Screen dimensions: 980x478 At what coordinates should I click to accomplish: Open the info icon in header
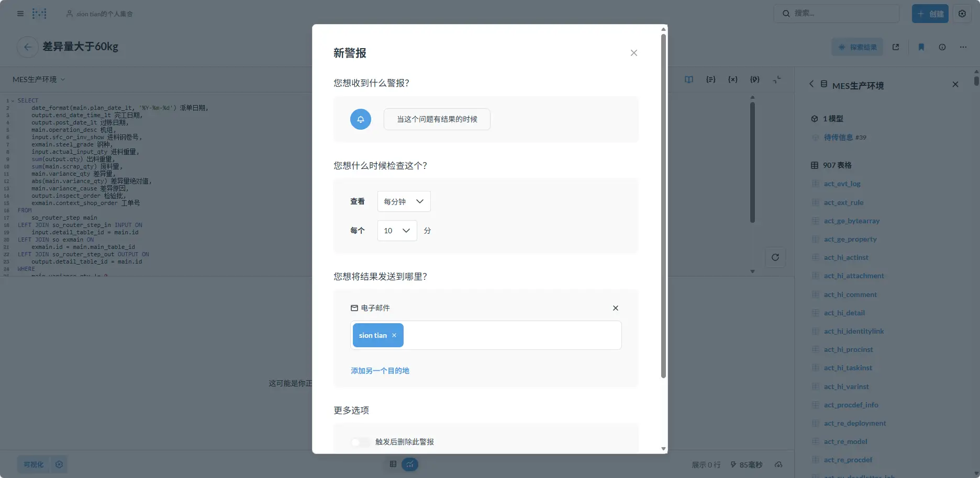point(942,47)
